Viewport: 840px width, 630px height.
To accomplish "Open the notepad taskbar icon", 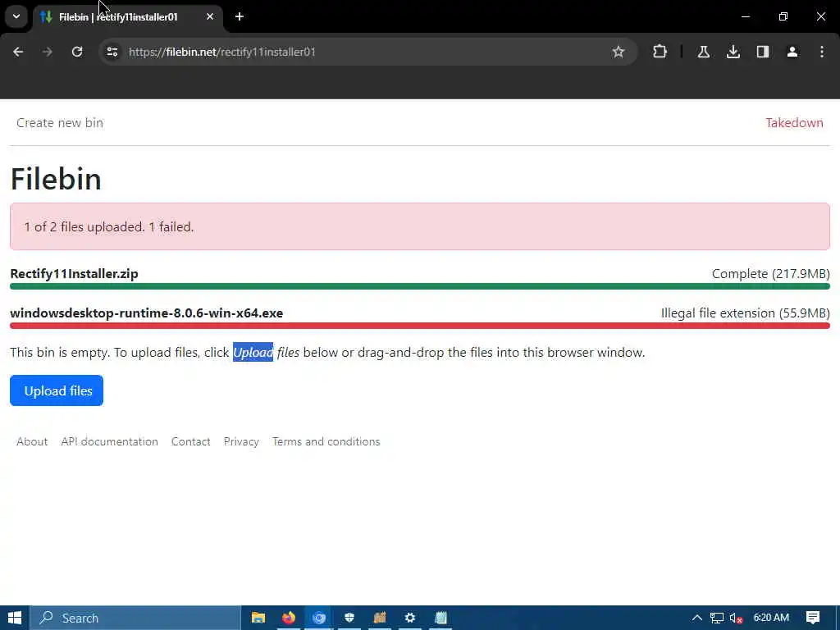I will (441, 618).
